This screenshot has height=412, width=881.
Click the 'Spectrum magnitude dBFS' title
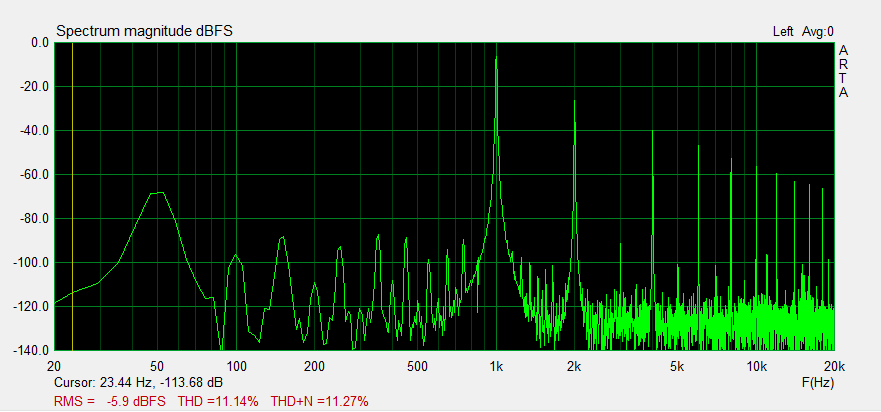(144, 32)
